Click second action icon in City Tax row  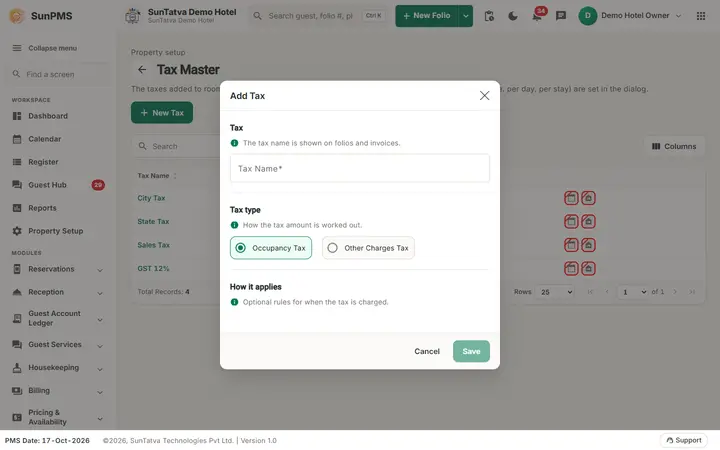point(588,198)
